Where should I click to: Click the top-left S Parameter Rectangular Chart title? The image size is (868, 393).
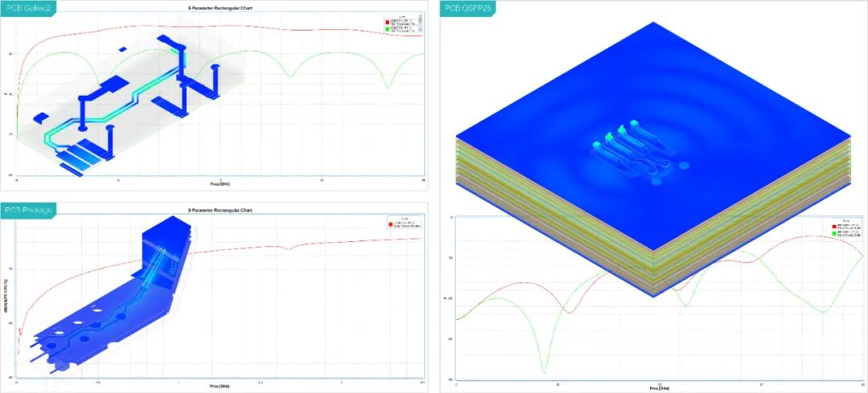click(x=220, y=8)
